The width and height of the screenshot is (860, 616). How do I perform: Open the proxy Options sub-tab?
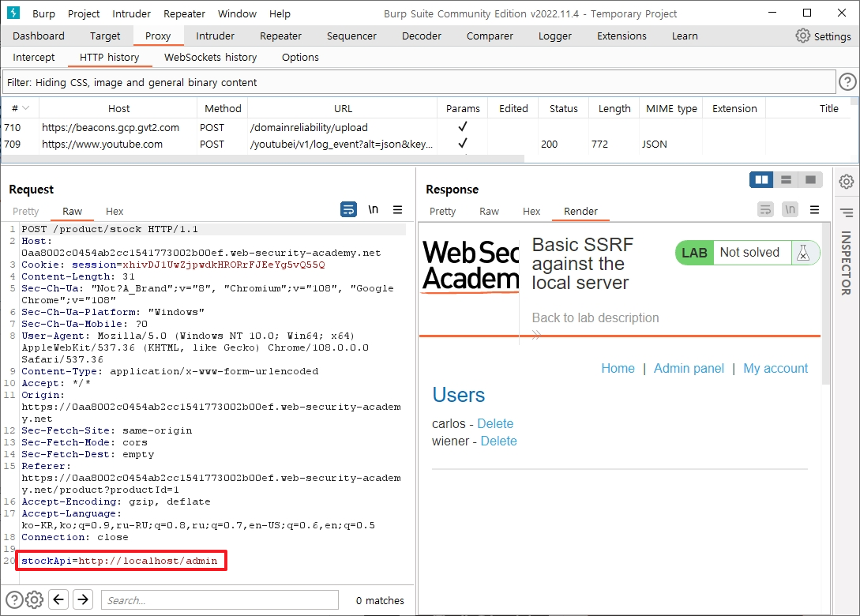[x=300, y=57]
